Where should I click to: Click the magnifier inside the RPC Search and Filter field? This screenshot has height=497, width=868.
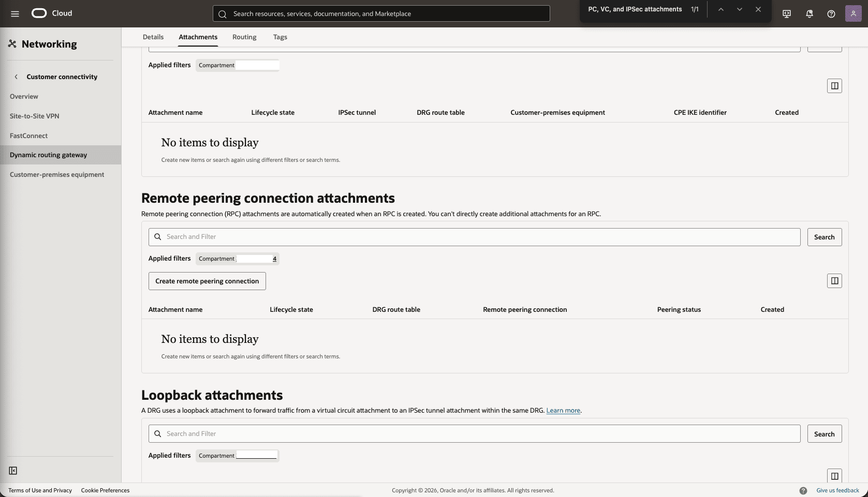pos(158,236)
